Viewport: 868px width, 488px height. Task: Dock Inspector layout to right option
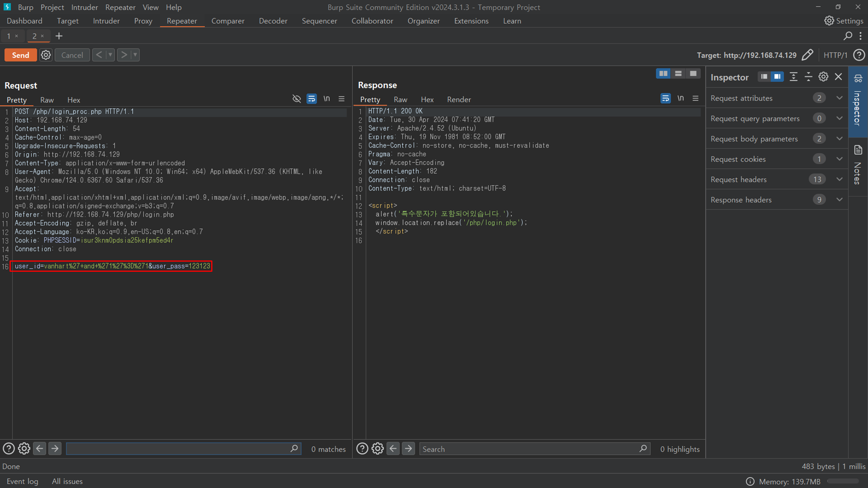777,77
